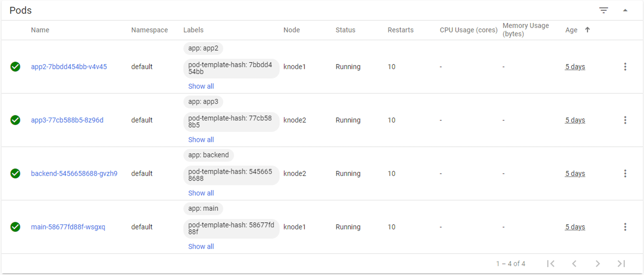
Task: Click the 5 days age link for the main pod
Action: pyautogui.click(x=575, y=227)
